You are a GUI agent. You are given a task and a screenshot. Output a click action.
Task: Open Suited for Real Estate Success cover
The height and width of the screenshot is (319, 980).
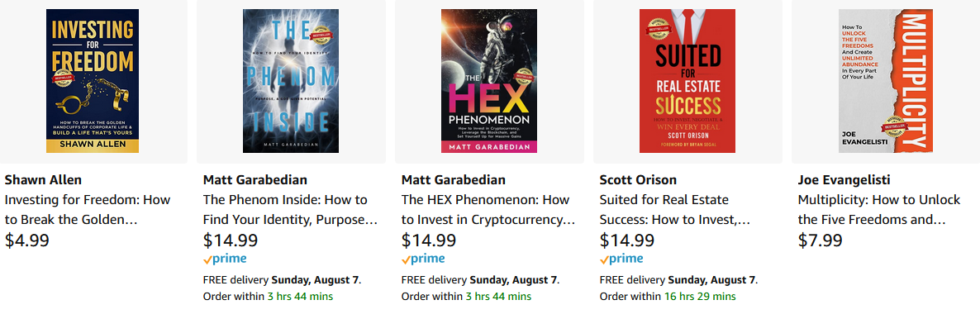[687, 81]
